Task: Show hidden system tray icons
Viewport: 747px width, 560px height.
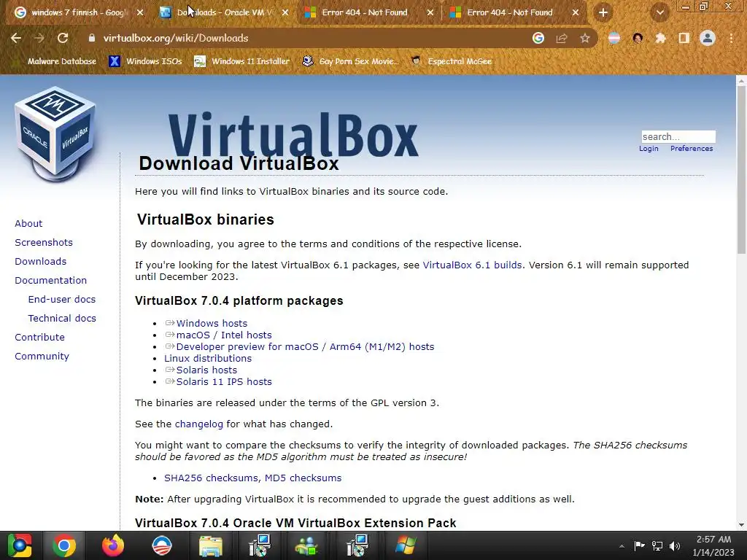Action: click(622, 546)
